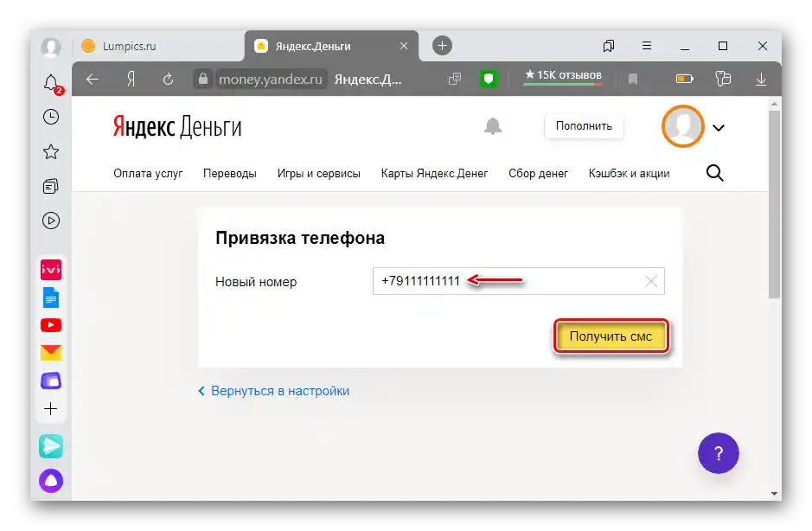Open notifications bell in browser sidebar
This screenshot has height=531, width=812.
pos(51,83)
